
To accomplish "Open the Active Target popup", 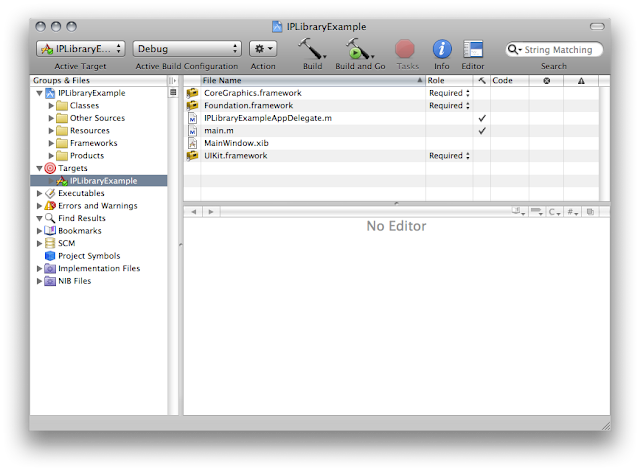I will [80, 49].
